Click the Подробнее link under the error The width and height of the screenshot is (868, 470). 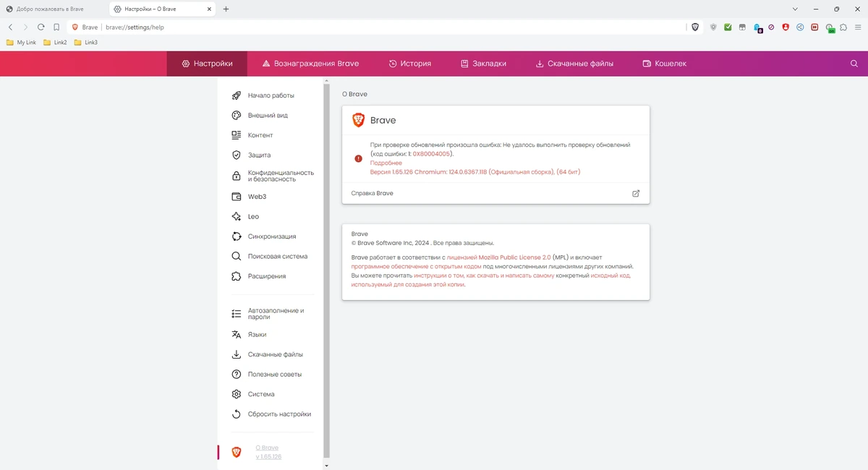386,163
